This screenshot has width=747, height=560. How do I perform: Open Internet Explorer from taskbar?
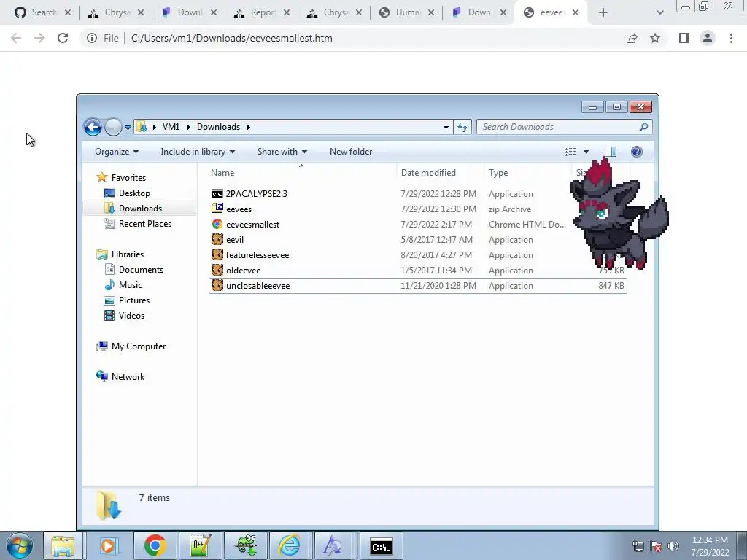click(290, 545)
